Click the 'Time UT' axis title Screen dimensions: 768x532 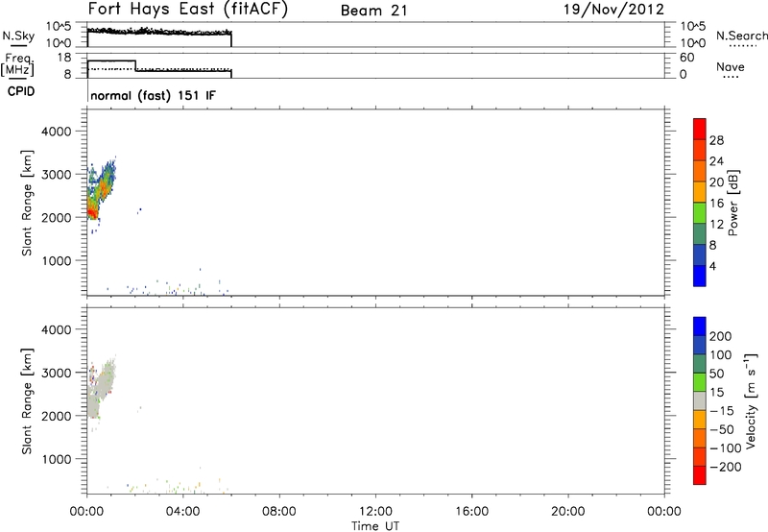(375, 526)
